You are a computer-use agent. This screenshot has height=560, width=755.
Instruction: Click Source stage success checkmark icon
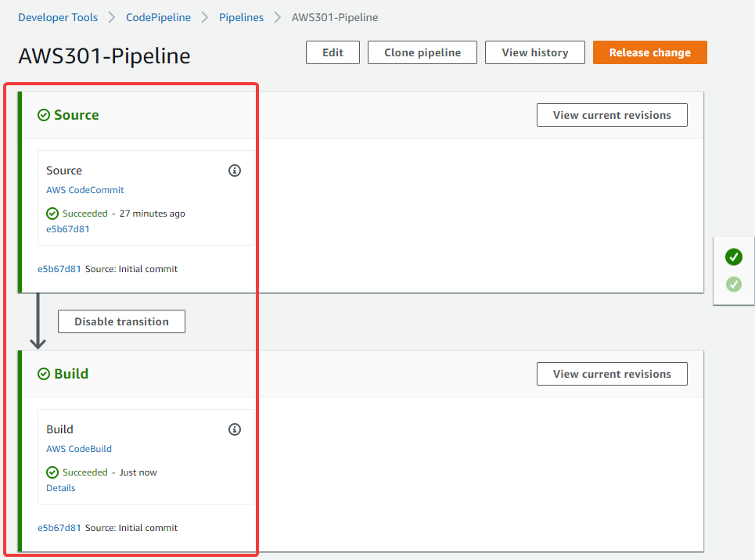coord(44,115)
